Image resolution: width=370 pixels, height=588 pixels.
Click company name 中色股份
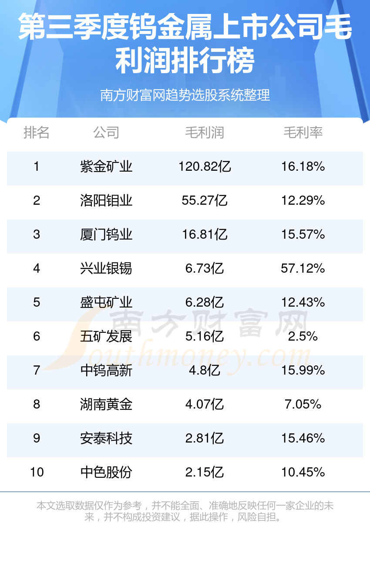point(106,472)
